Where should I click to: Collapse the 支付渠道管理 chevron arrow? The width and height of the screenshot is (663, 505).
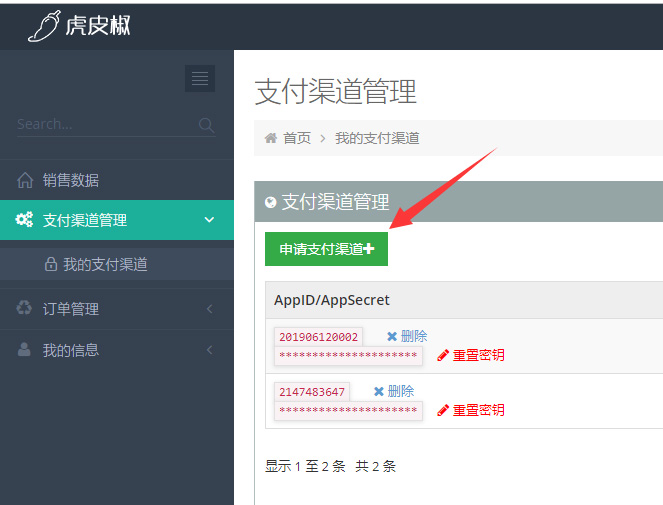(x=209, y=220)
